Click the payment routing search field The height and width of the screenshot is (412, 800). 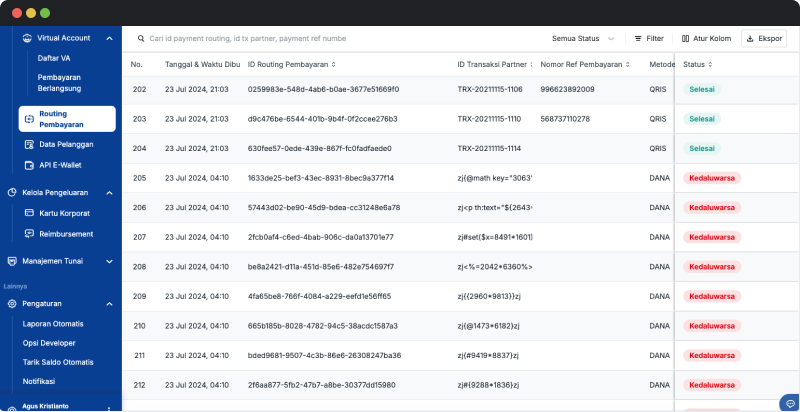247,39
